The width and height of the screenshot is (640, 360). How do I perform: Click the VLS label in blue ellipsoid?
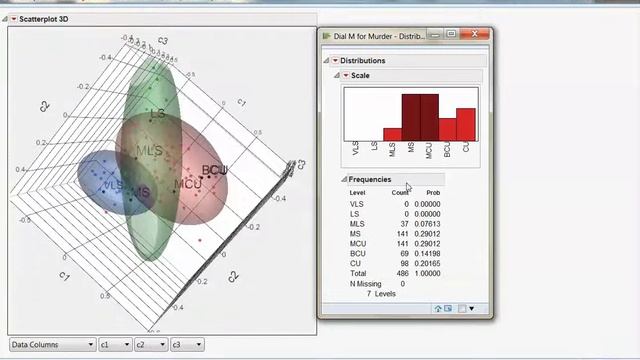112,185
